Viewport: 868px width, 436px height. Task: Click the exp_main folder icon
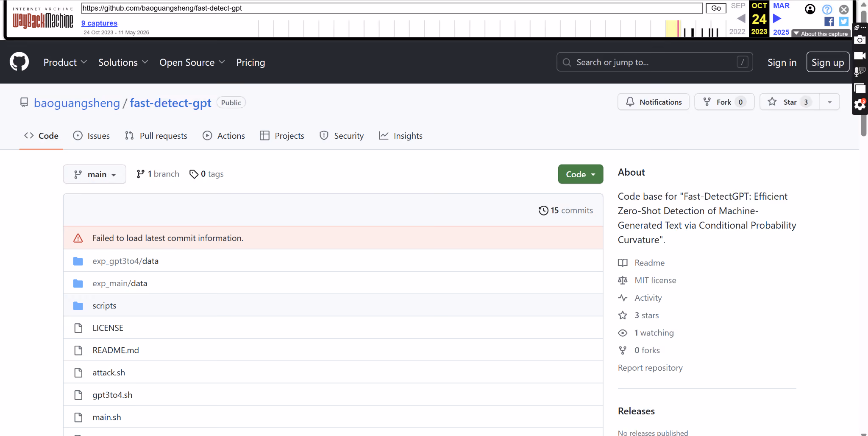[x=78, y=283]
